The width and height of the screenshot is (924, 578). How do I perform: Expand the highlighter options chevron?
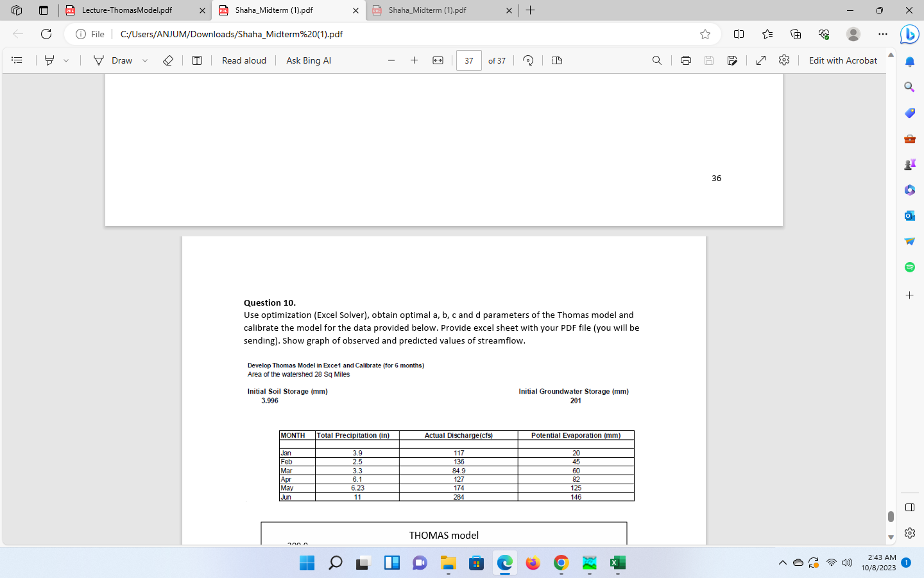click(x=65, y=60)
